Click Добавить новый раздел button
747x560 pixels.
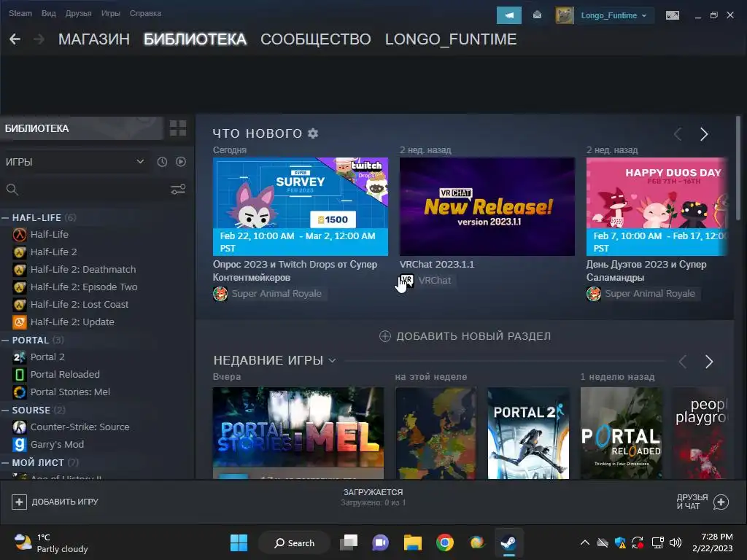click(465, 336)
